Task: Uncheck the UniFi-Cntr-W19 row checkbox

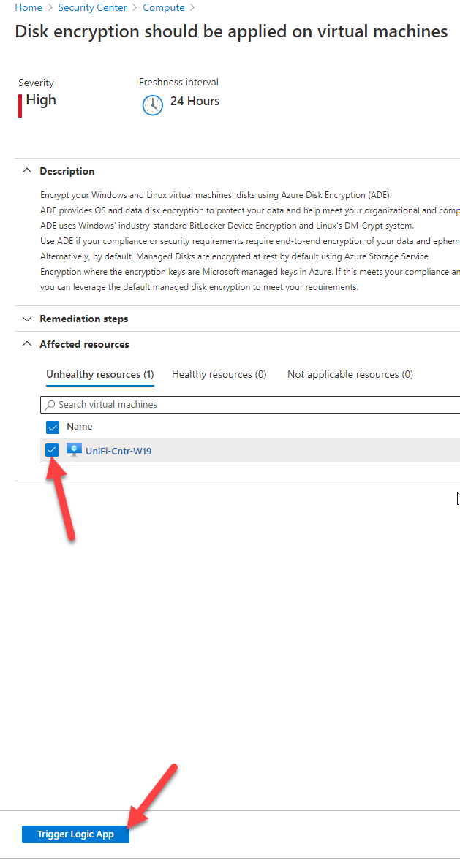Action: coord(52,451)
